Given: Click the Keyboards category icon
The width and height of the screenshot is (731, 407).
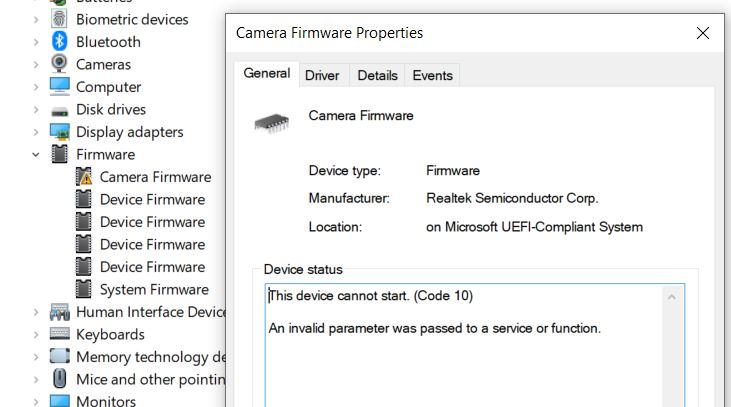Looking at the screenshot, I should 60,335.
